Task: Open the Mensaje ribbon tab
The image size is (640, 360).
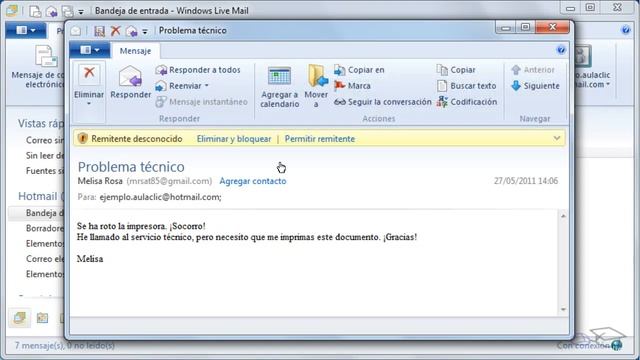Action: coord(135,51)
